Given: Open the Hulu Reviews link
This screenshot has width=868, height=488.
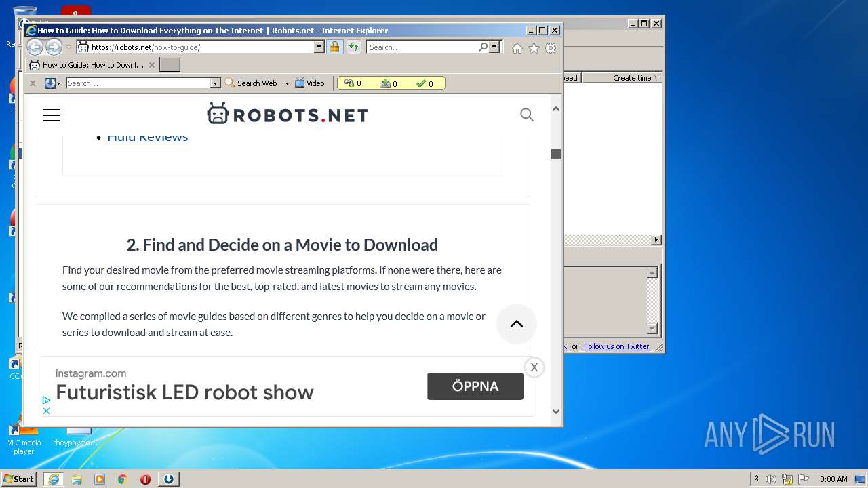Looking at the screenshot, I should pos(147,138).
